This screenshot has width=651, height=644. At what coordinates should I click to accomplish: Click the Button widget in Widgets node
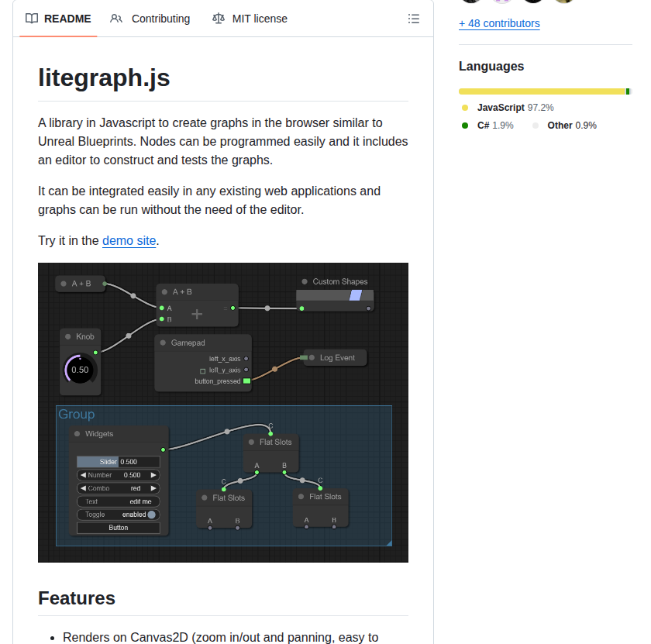click(x=119, y=528)
